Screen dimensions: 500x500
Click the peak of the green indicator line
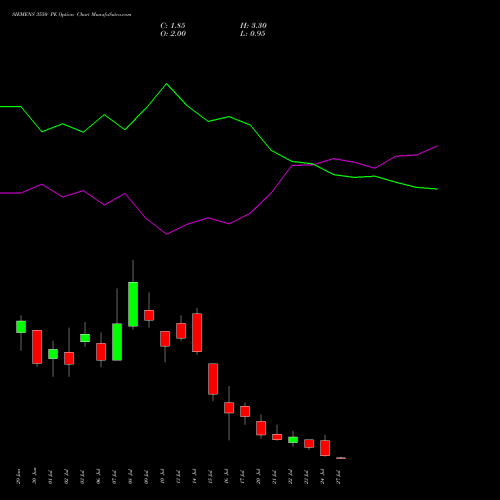(x=167, y=84)
